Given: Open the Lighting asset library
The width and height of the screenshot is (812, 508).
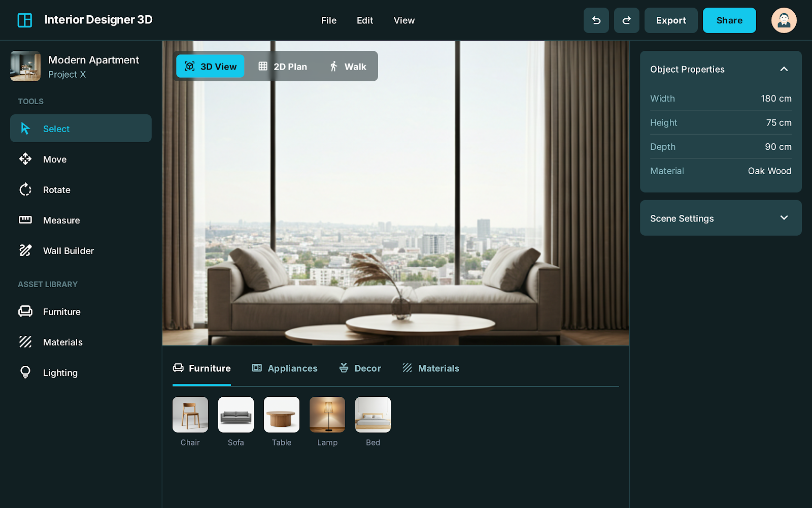Looking at the screenshot, I should [60, 372].
